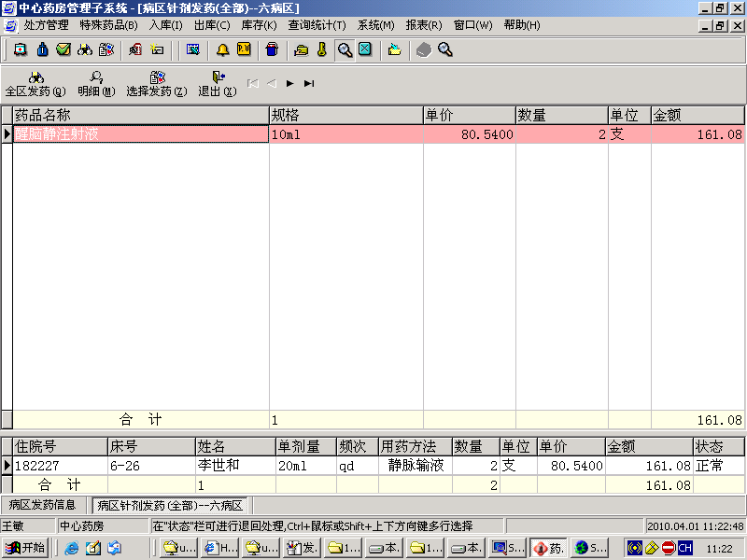Click the 20ml single dose cell

(306, 465)
